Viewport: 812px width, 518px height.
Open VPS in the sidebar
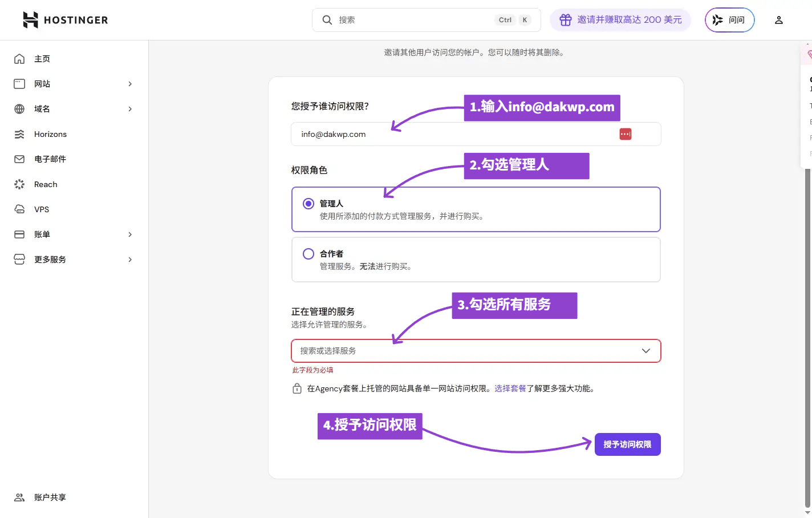(42, 209)
